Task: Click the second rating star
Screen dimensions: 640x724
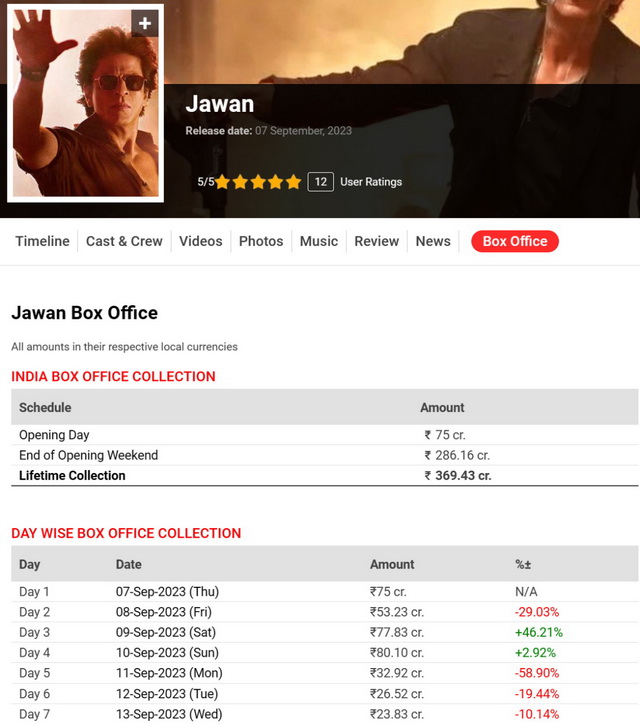Action: point(240,182)
